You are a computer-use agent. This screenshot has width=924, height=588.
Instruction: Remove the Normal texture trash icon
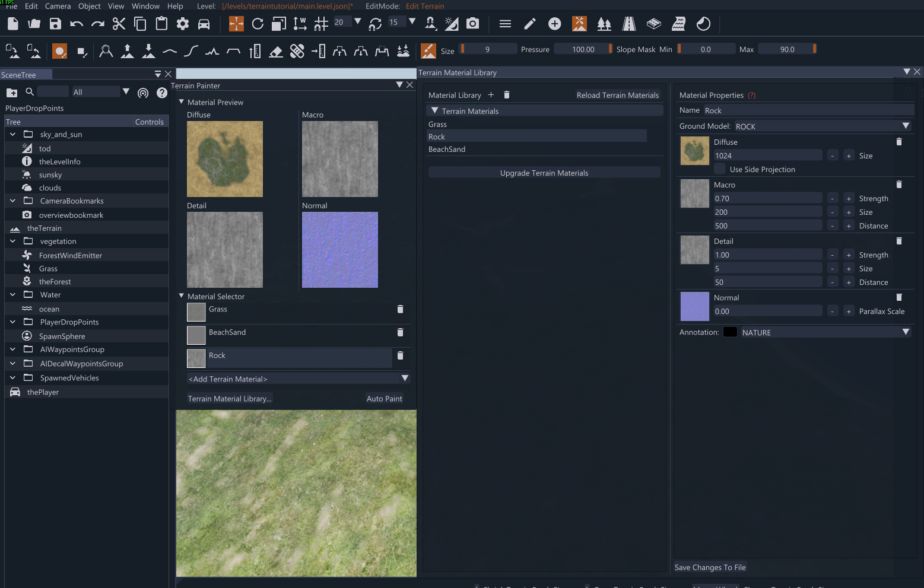(x=899, y=297)
